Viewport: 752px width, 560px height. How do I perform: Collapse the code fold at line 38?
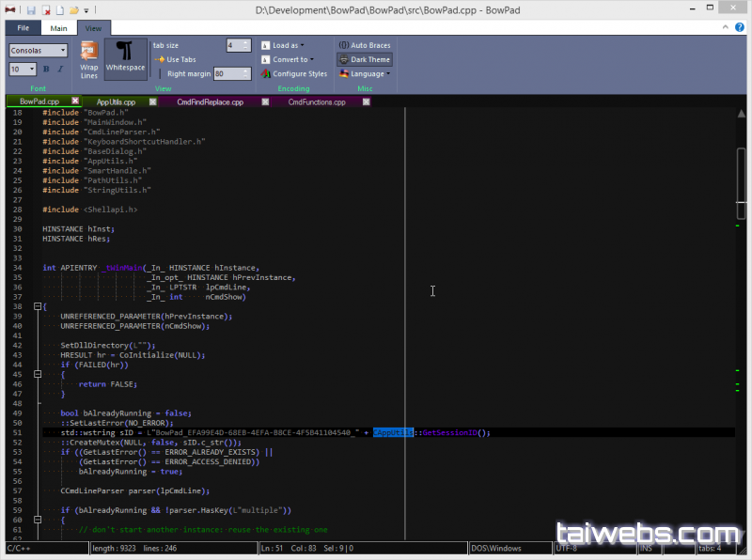click(x=37, y=306)
